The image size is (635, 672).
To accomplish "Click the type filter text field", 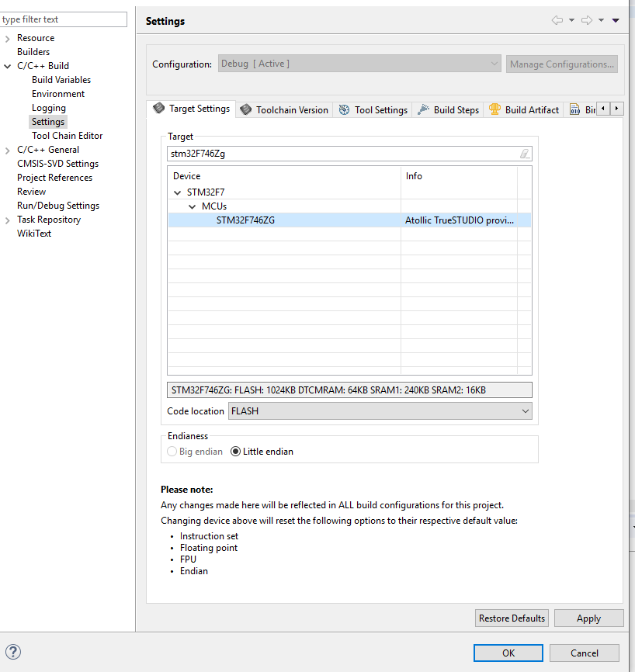I will click(x=64, y=19).
